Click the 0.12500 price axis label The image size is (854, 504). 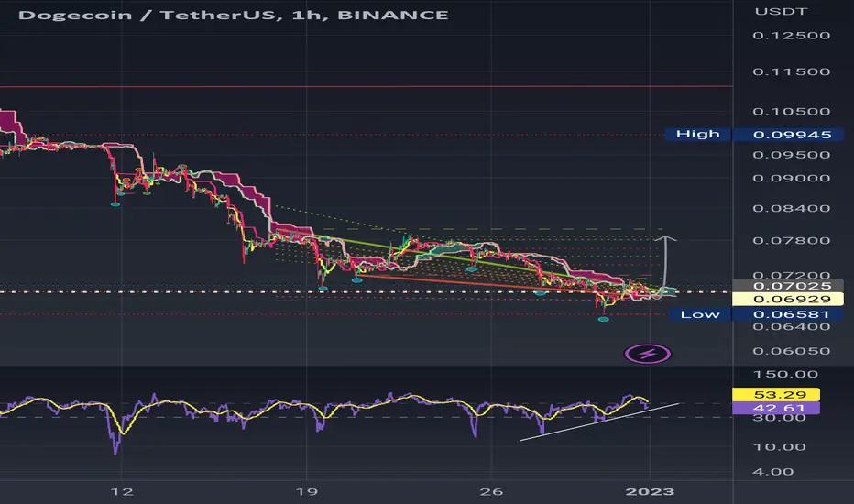point(792,36)
